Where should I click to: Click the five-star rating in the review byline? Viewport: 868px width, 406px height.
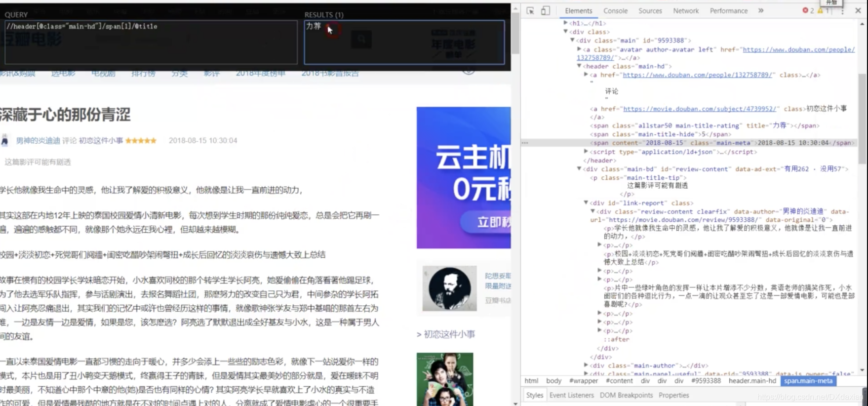141,140
